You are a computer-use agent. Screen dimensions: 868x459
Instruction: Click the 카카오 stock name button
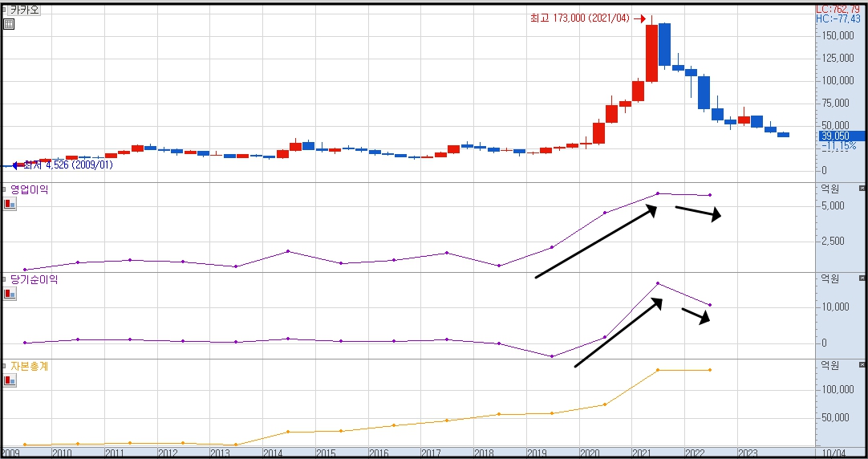[x=24, y=10]
